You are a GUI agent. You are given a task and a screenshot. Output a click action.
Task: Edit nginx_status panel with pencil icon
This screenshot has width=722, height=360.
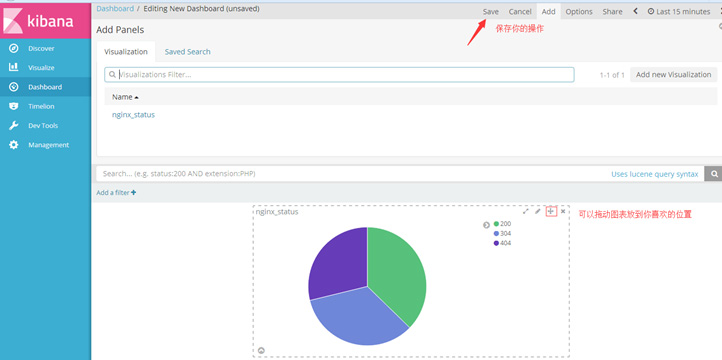537,211
